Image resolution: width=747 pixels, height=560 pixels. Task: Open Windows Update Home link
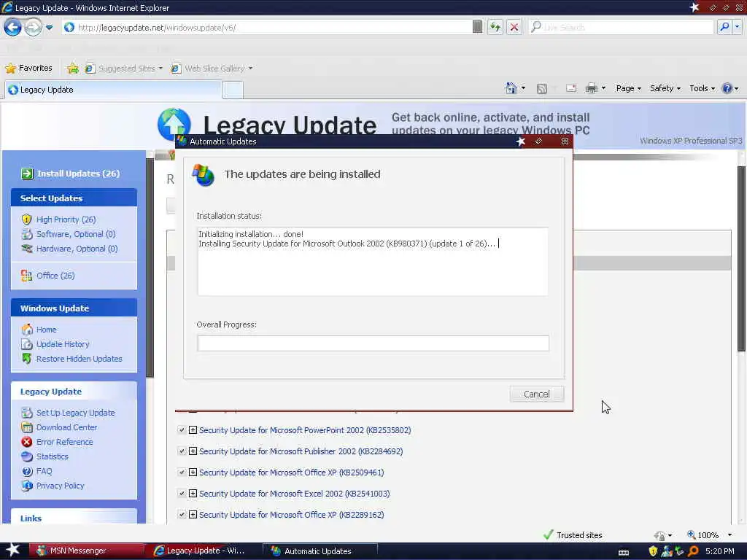click(x=46, y=330)
